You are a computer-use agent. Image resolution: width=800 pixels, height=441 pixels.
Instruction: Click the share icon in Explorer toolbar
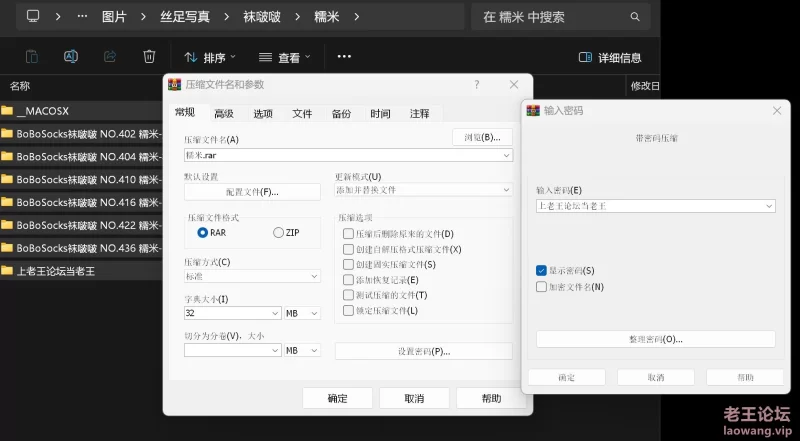[110, 57]
